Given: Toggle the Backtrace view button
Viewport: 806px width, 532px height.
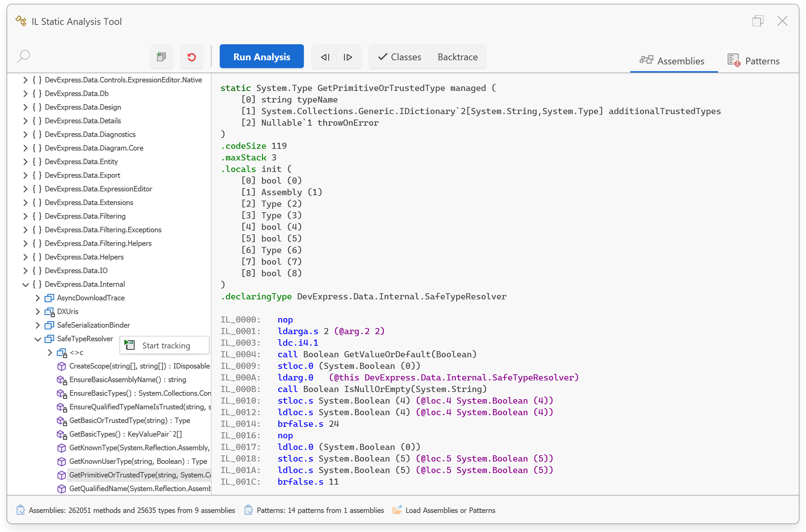Looking at the screenshot, I should tap(458, 57).
